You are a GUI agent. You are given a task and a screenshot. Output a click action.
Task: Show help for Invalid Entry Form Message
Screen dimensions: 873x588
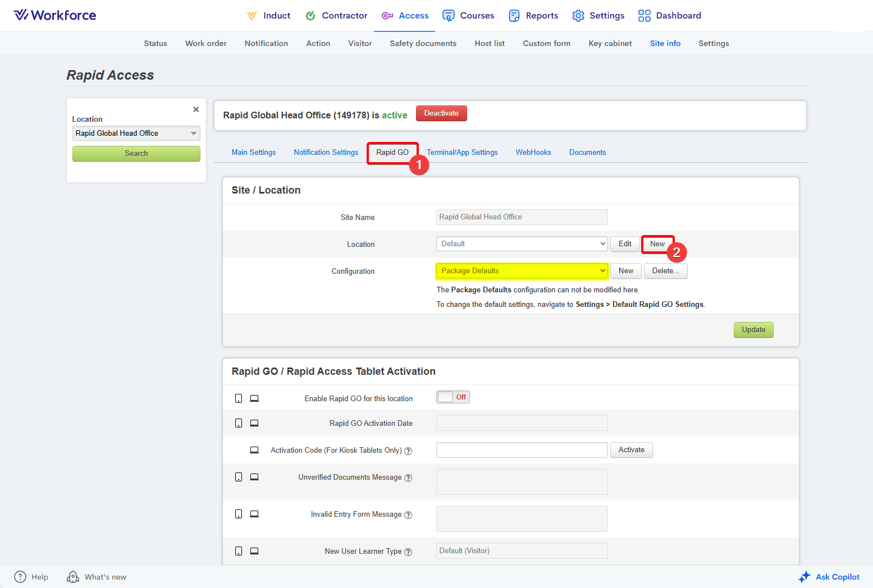tap(408, 515)
